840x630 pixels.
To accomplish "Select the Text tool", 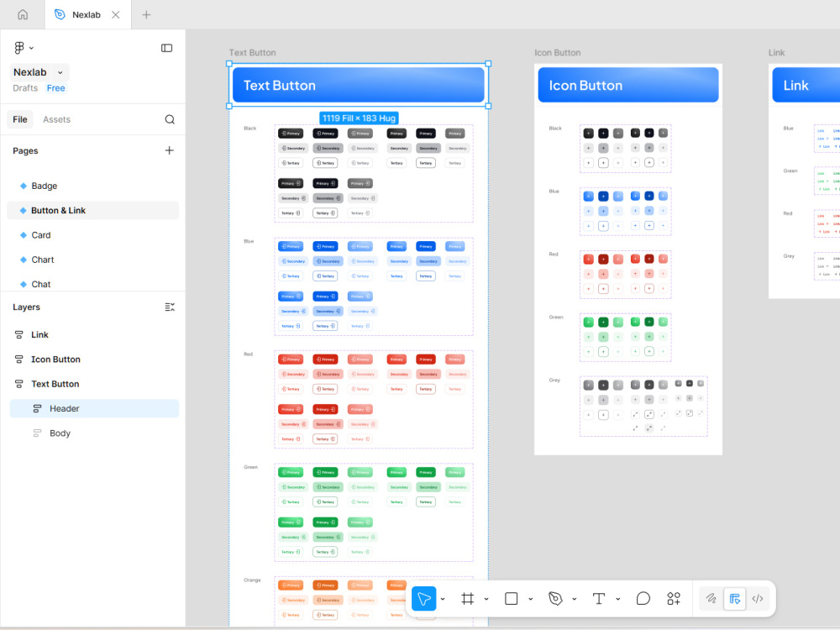I will [x=599, y=598].
